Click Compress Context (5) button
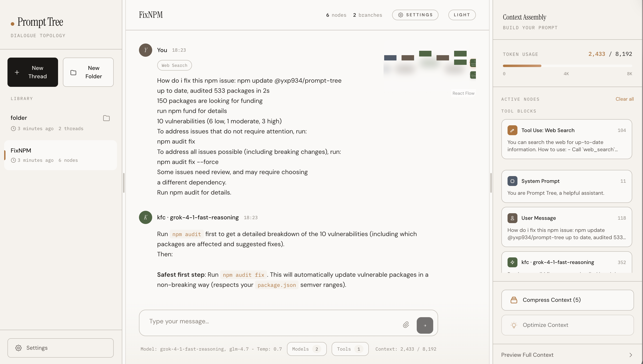643x364 pixels. click(567, 300)
